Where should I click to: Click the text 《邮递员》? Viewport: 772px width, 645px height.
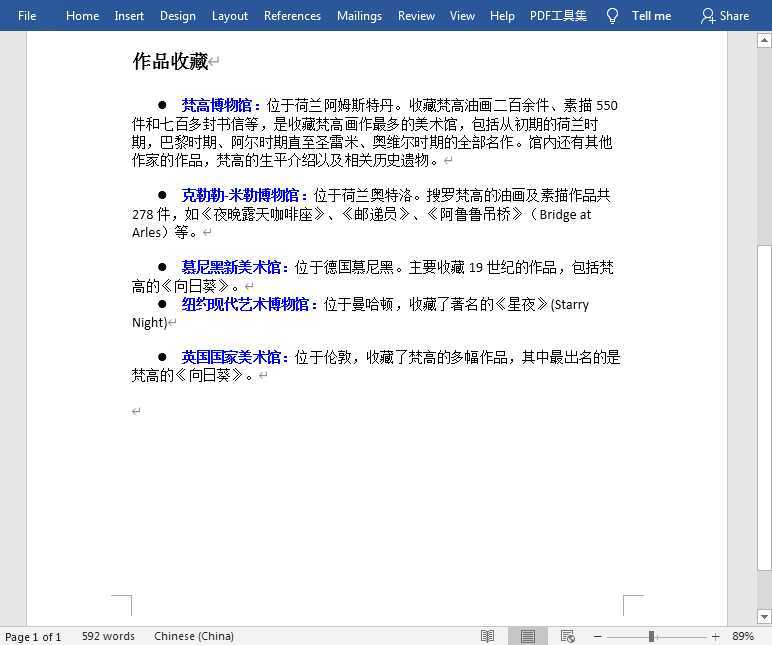pyautogui.click(x=376, y=214)
